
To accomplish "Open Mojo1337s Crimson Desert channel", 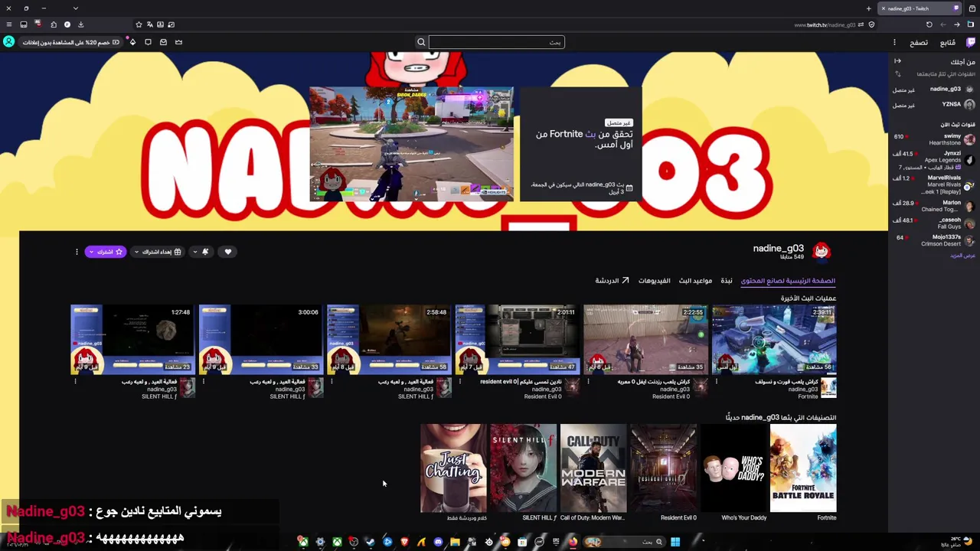I will coord(934,240).
